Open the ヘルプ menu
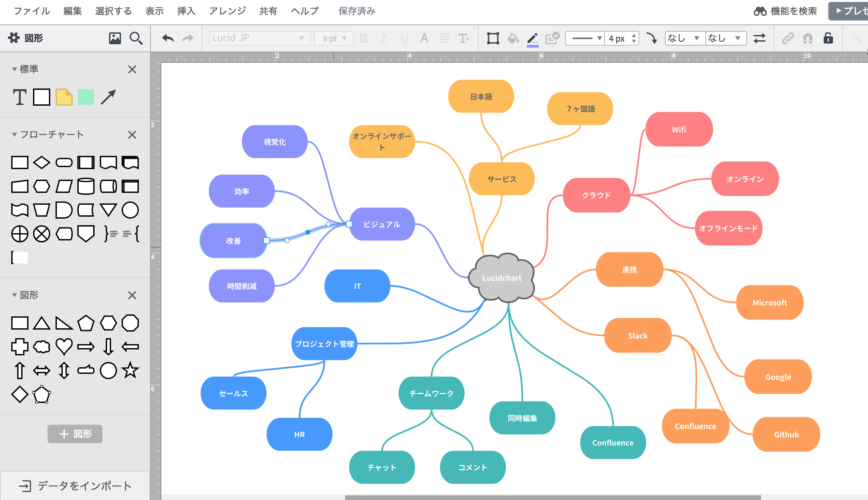The width and height of the screenshot is (868, 500). 305,11
